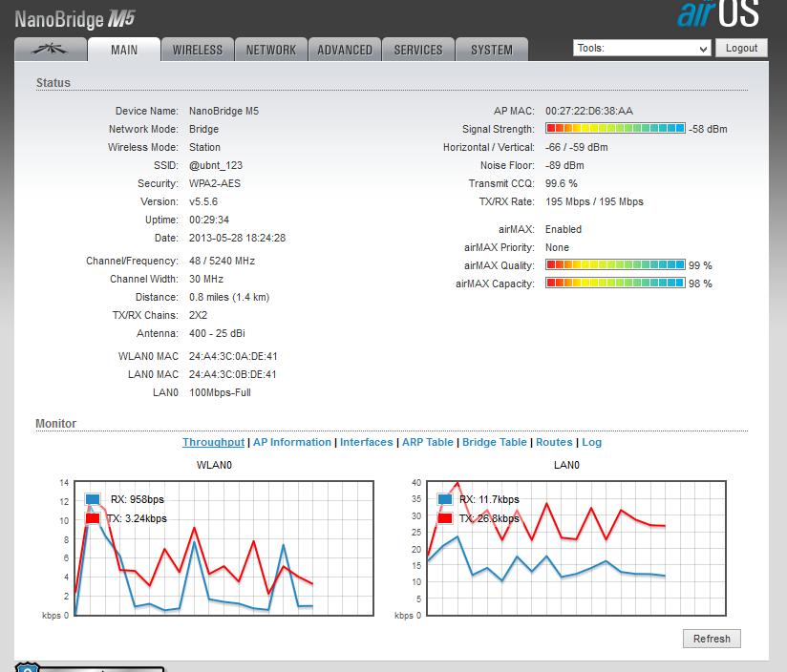Image resolution: width=787 pixels, height=672 pixels.
Task: Switch to the MAIN tab
Action: point(124,49)
